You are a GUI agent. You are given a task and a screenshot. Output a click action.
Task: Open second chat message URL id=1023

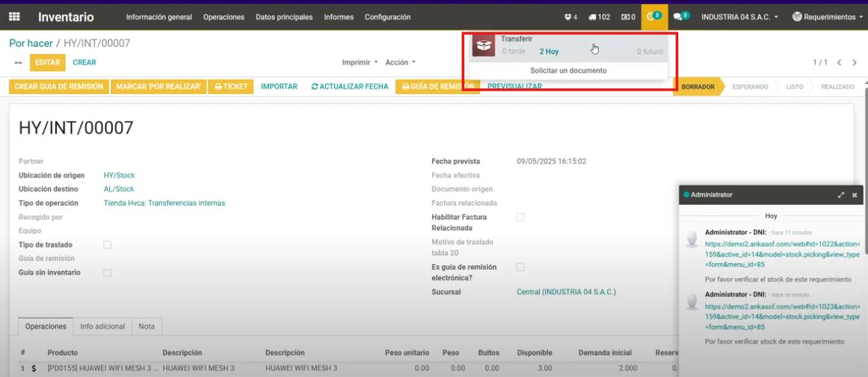[x=783, y=317]
